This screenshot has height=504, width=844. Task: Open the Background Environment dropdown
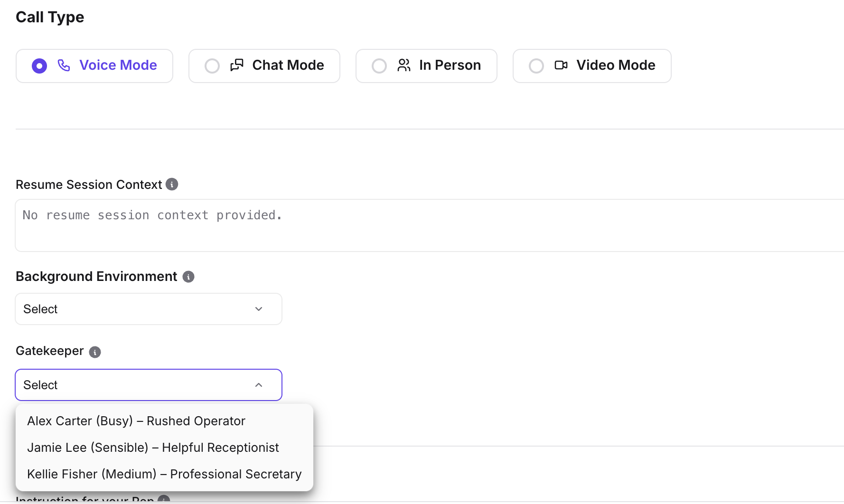(148, 309)
